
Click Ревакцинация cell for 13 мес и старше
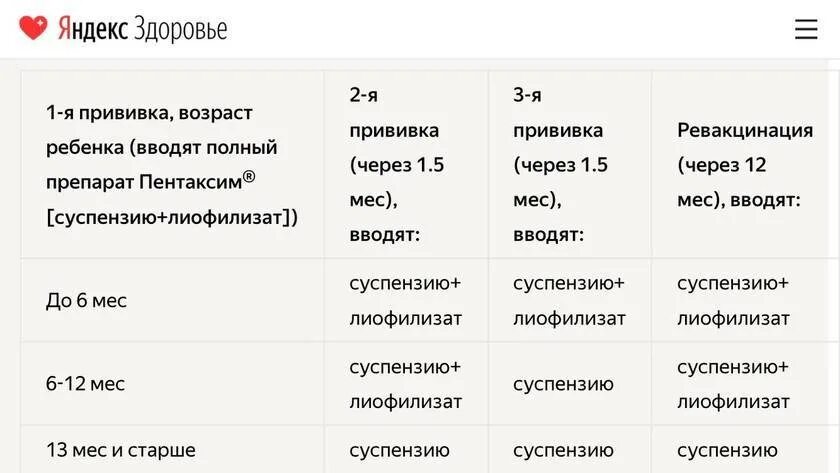point(746,449)
